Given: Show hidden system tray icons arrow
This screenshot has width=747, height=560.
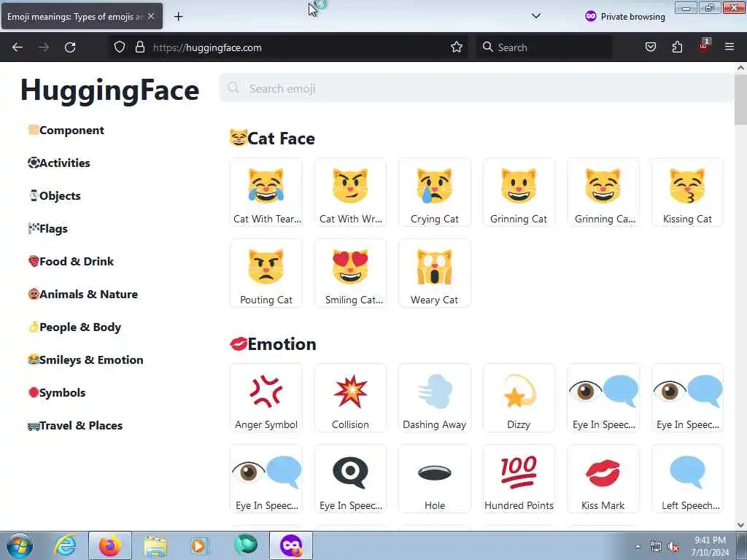Looking at the screenshot, I should [x=638, y=546].
